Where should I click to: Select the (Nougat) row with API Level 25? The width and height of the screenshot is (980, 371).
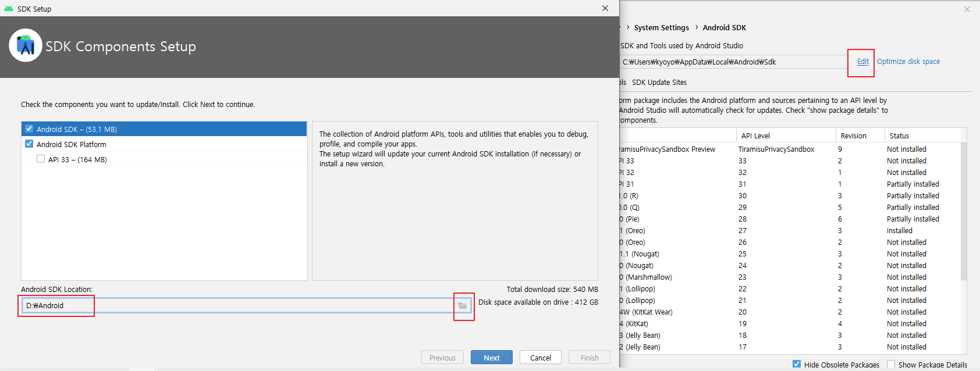pyautogui.click(x=790, y=254)
